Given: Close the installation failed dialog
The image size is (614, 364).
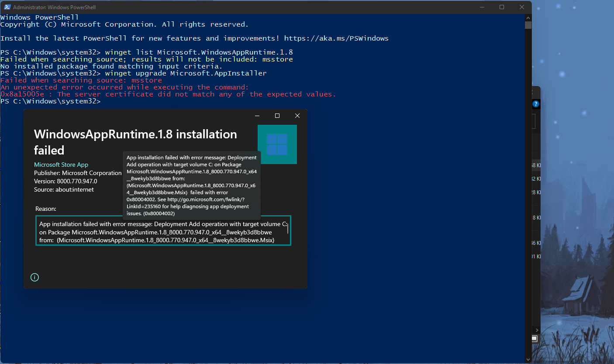Looking at the screenshot, I should (x=297, y=116).
